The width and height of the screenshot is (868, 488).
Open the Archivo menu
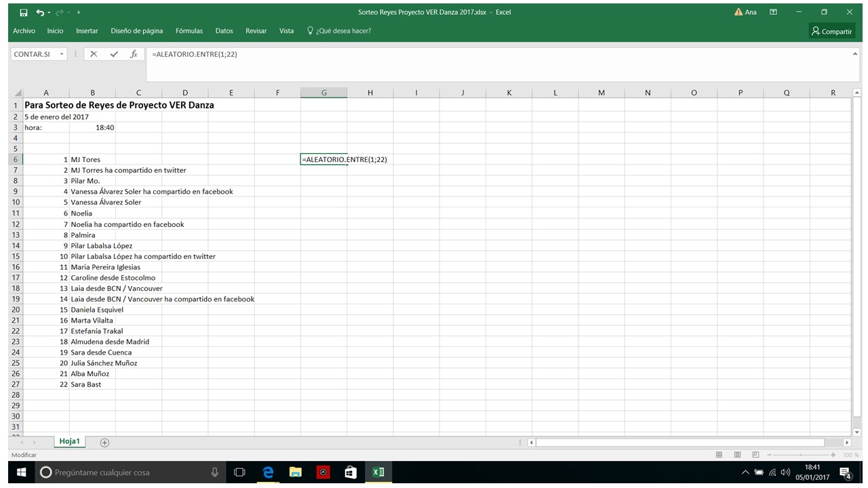[24, 31]
